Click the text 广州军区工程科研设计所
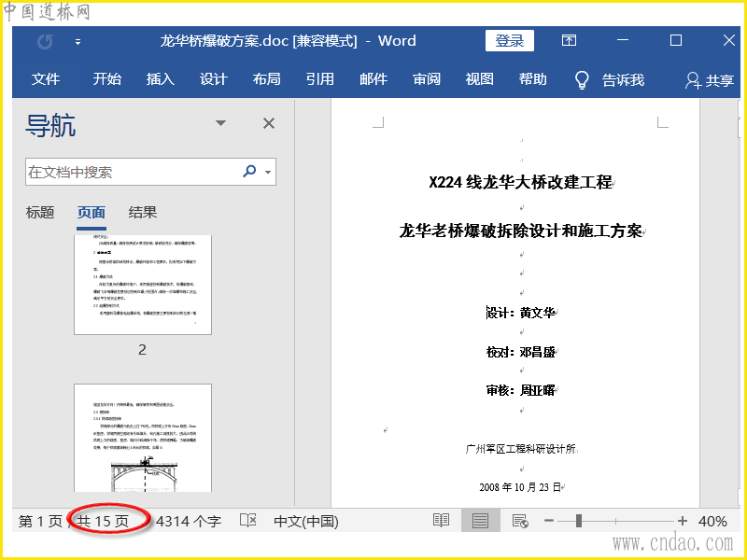 (x=520, y=449)
